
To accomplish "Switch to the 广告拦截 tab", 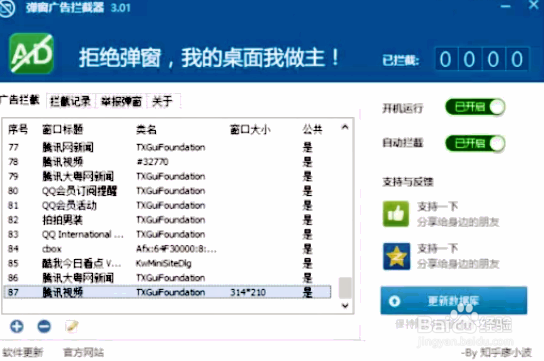I will click(20, 100).
